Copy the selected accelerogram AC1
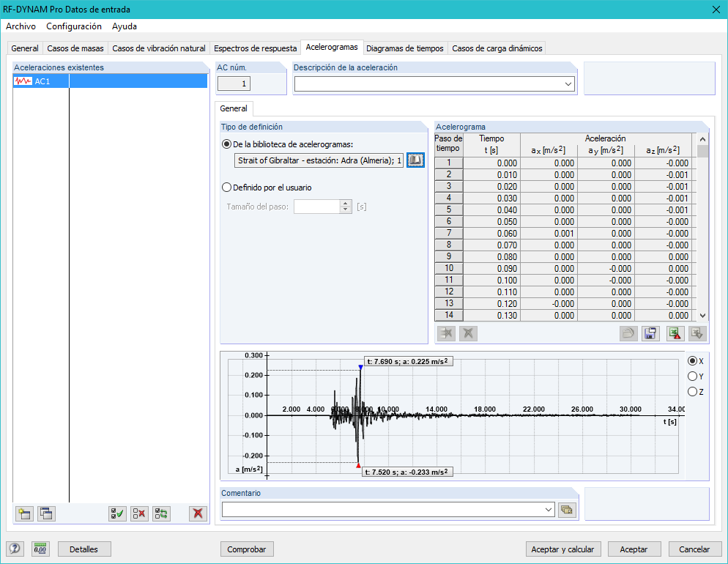This screenshot has width=728, height=564. 46,513
